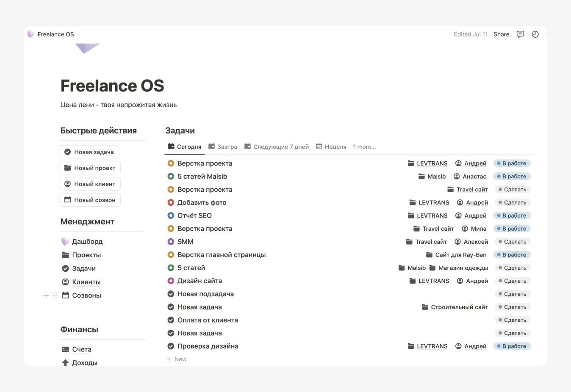The height and width of the screenshot is (392, 571).
Task: Click В работе status on 5 статей Malsib row
Action: (x=512, y=177)
